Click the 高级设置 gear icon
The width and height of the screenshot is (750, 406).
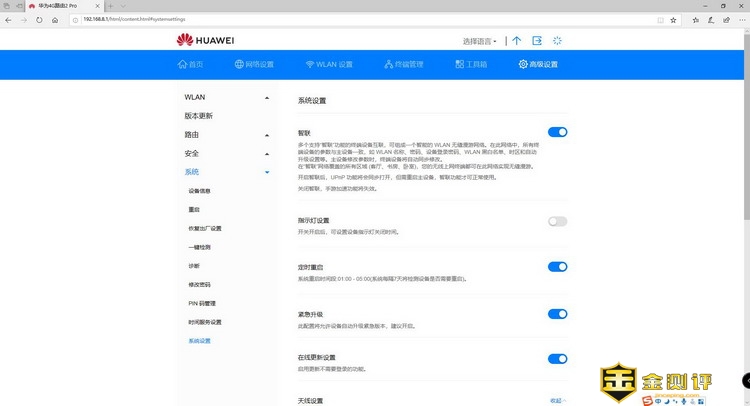[x=523, y=65]
